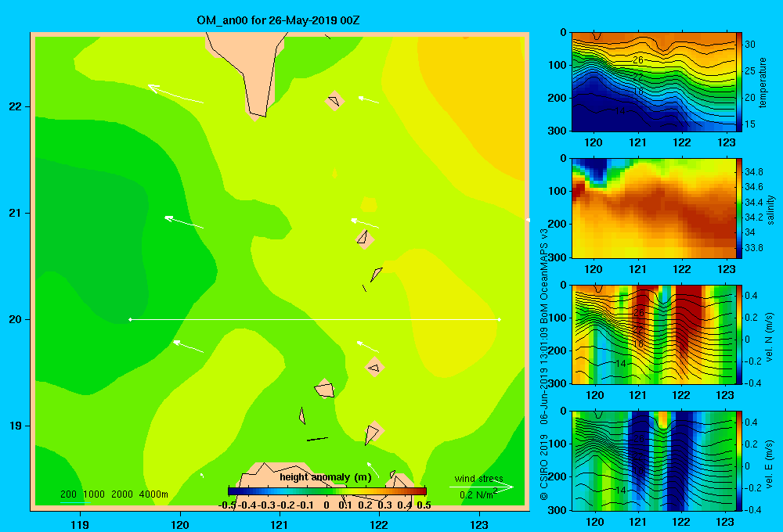Click the 123 longitude label under the salinity panel
The width and height of the screenshot is (783, 532).
(726, 269)
